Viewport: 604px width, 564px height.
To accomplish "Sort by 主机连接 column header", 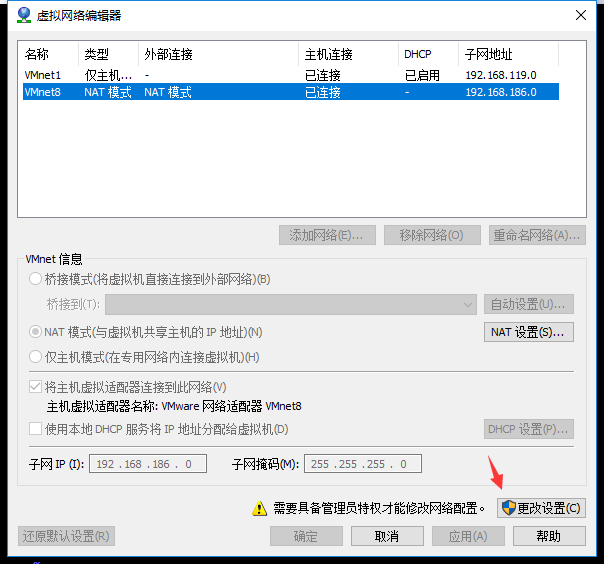I will [x=348, y=54].
